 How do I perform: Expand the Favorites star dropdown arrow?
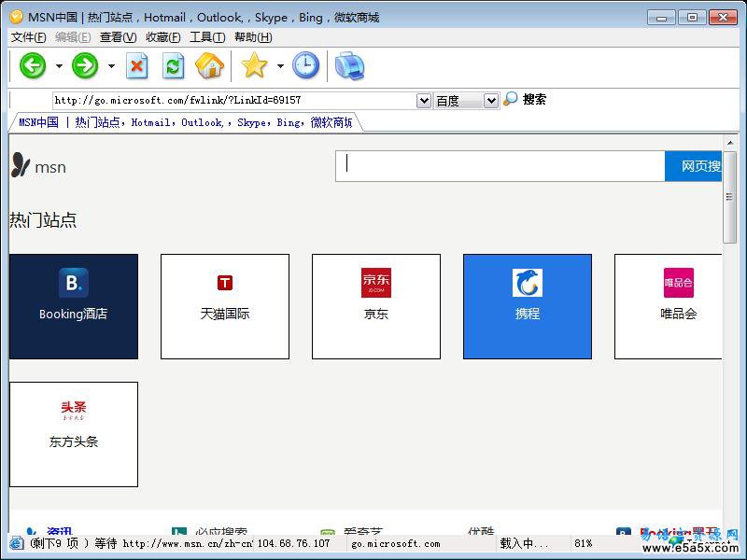click(x=281, y=65)
